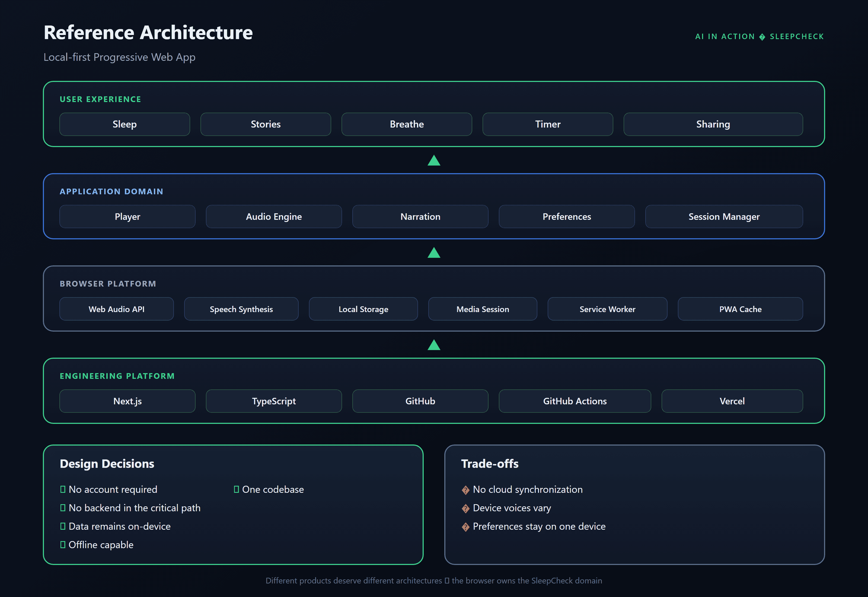Select the Session Manager box
This screenshot has width=868, height=597.
pos(724,217)
